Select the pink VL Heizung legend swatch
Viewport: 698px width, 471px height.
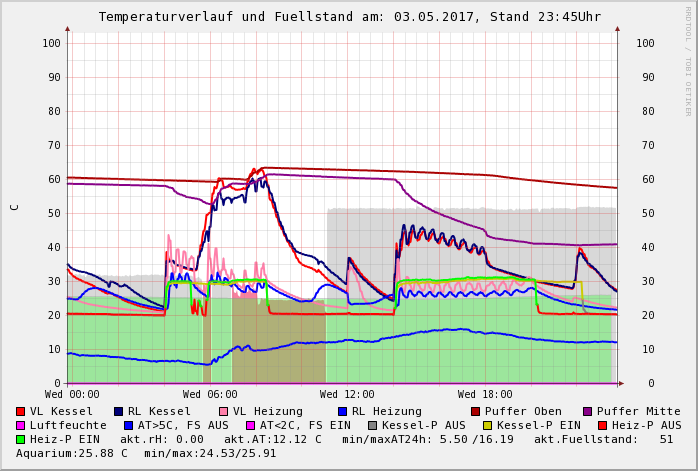pos(224,411)
